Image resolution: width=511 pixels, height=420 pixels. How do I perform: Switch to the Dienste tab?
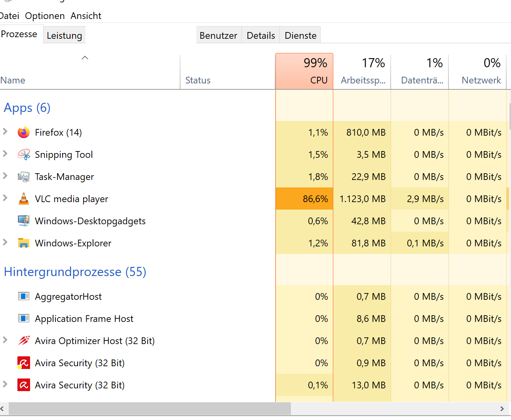(x=300, y=36)
